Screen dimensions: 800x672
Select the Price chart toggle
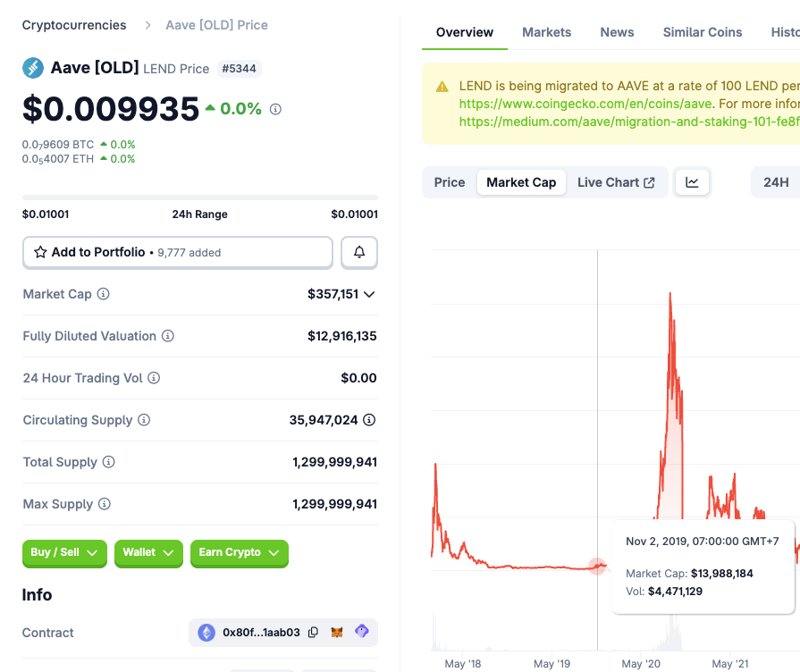pyautogui.click(x=450, y=182)
